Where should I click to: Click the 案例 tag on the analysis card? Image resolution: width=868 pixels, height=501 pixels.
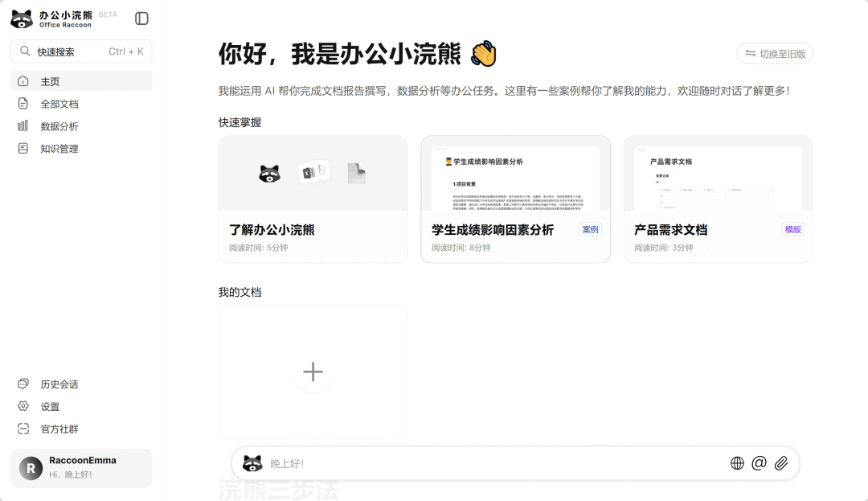(x=591, y=229)
